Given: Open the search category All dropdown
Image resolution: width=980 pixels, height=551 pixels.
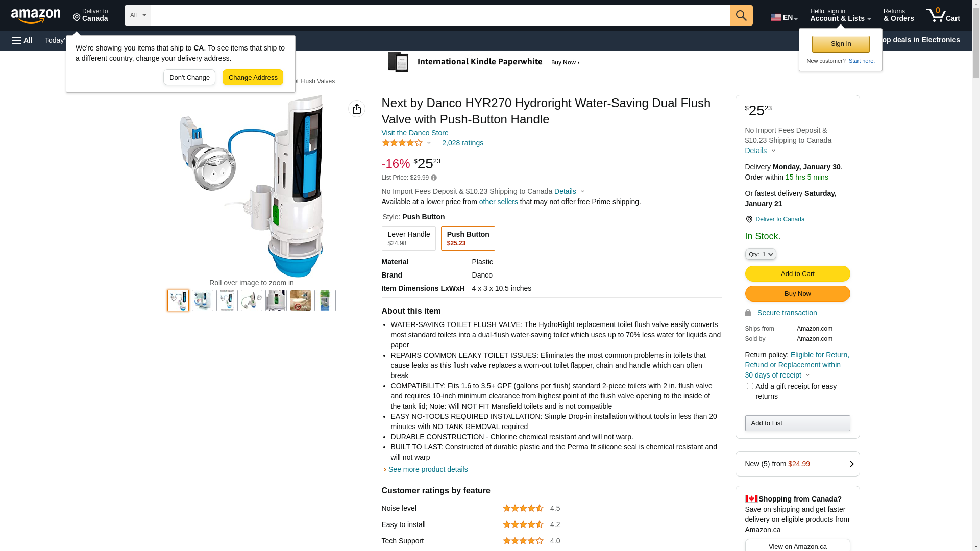Looking at the screenshot, I should click(137, 15).
